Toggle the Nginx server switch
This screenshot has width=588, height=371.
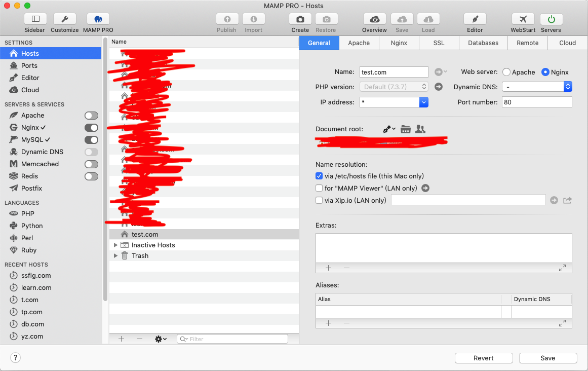91,128
